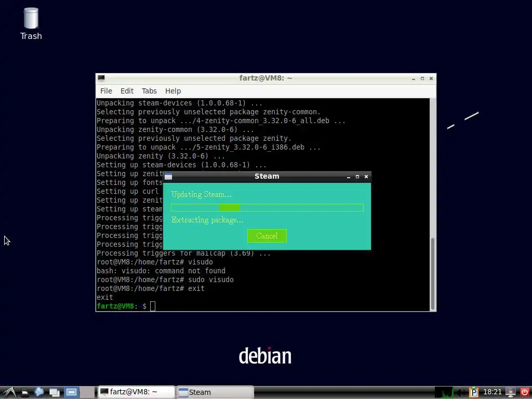Screen dimensions: 532x399
Task: Switch to the fartz@VM8 taskbar entry
Action: [137, 392]
